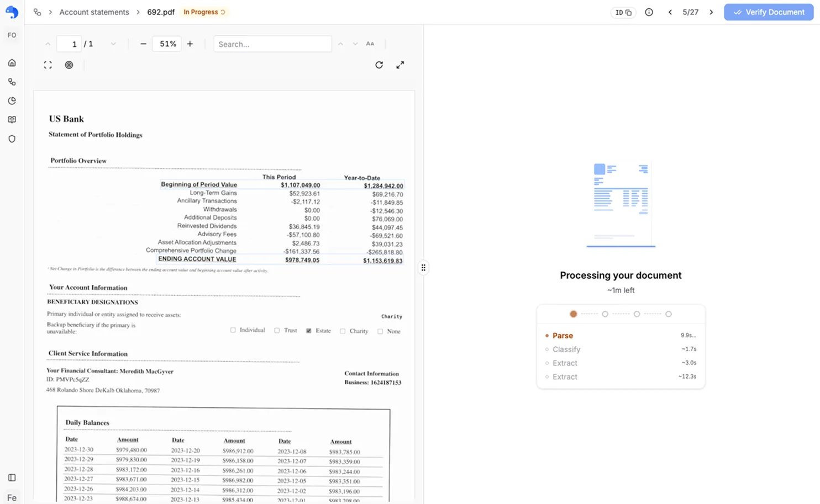This screenshot has width=820, height=504.
Task: Go to next page chevron
Action: click(113, 44)
